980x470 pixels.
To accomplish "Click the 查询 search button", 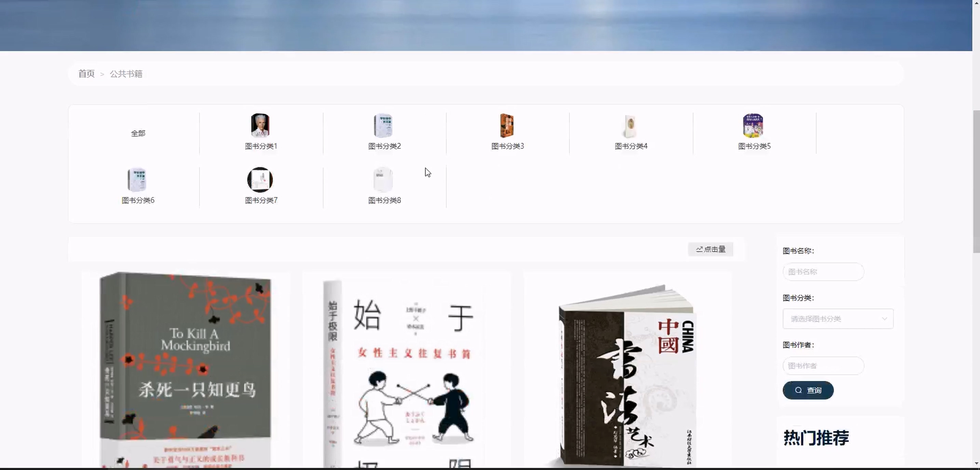I will [x=808, y=390].
